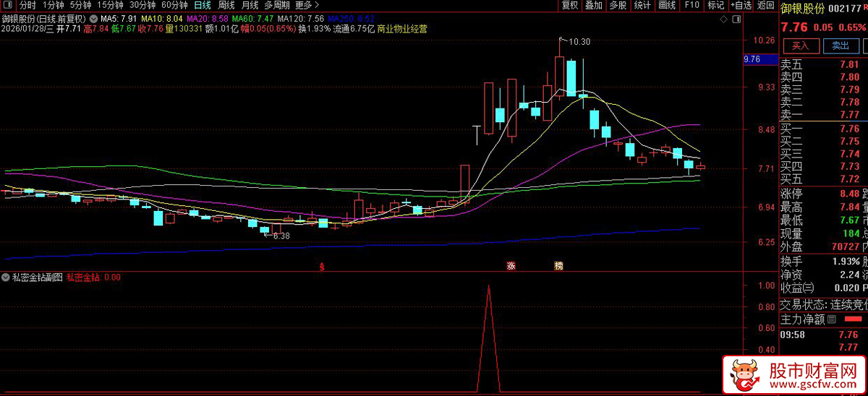
Task: Switch to the 周线 weekly chart tab
Action: [x=226, y=5]
